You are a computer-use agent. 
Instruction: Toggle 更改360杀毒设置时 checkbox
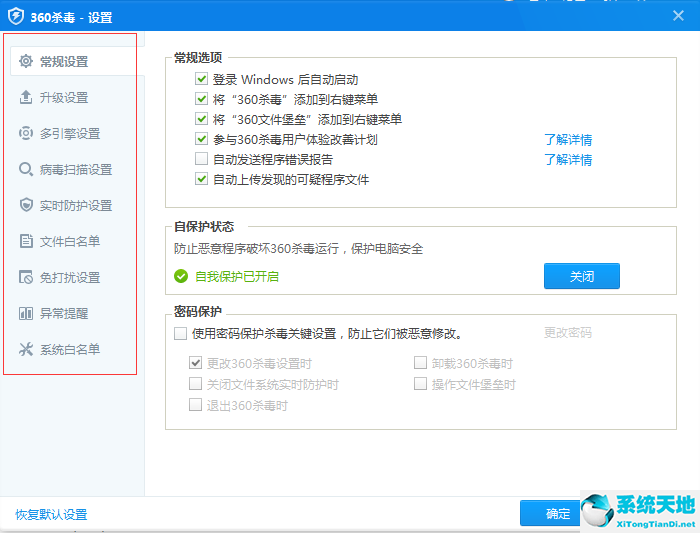196,362
